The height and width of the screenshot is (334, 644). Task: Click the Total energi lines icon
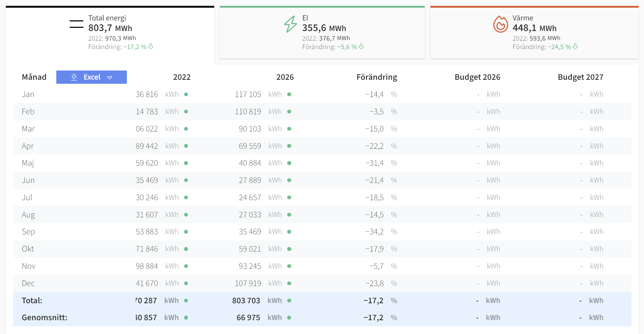click(x=76, y=24)
